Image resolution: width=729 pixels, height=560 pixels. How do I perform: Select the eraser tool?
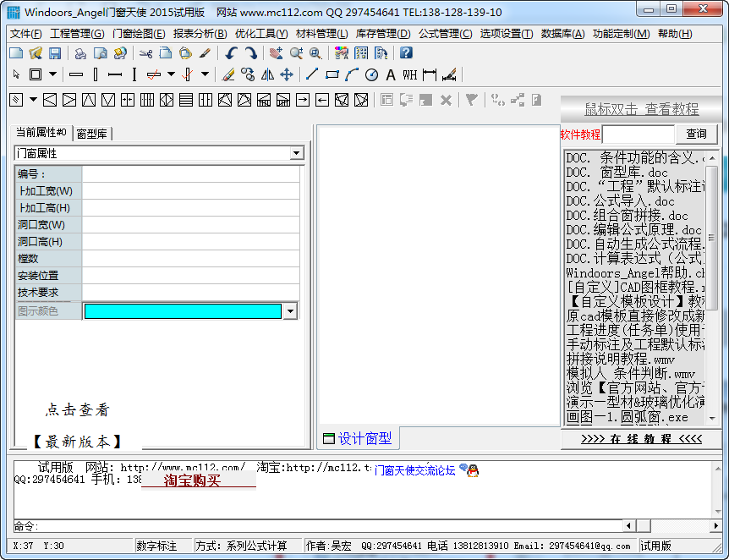point(227,74)
